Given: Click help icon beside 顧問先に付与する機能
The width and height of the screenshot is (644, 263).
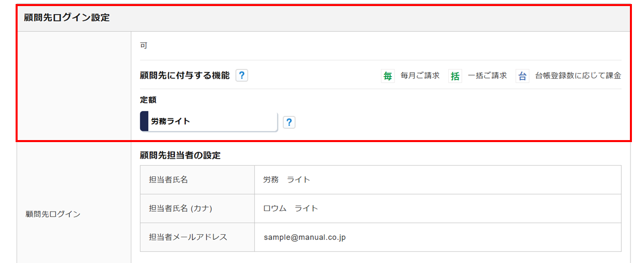Looking at the screenshot, I should [x=242, y=76].
